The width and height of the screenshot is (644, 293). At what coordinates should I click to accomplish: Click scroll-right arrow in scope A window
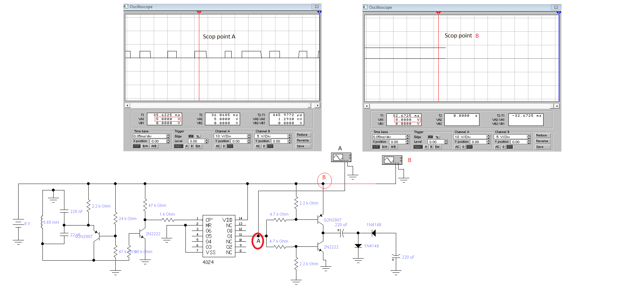click(318, 105)
